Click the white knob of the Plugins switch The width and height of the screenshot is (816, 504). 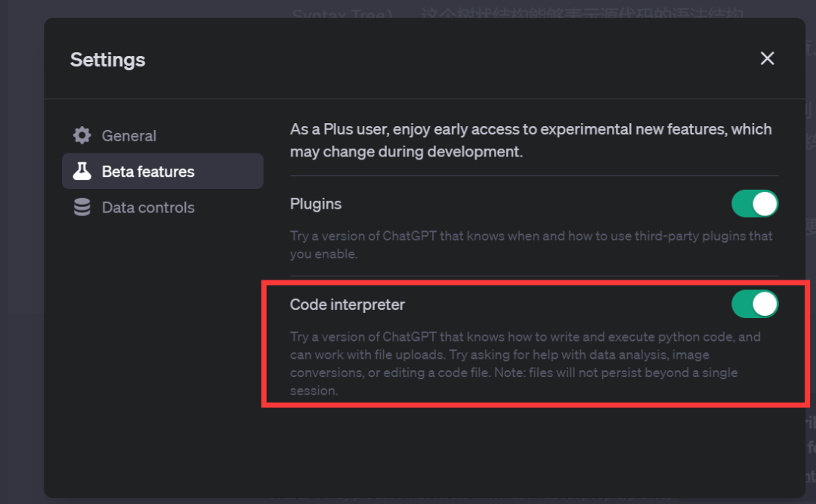click(765, 203)
